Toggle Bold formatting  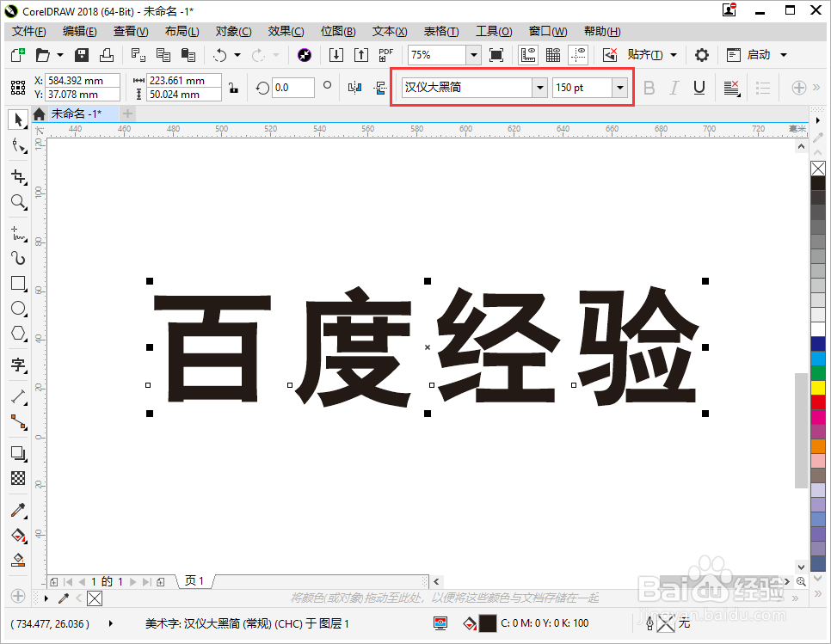pos(649,88)
